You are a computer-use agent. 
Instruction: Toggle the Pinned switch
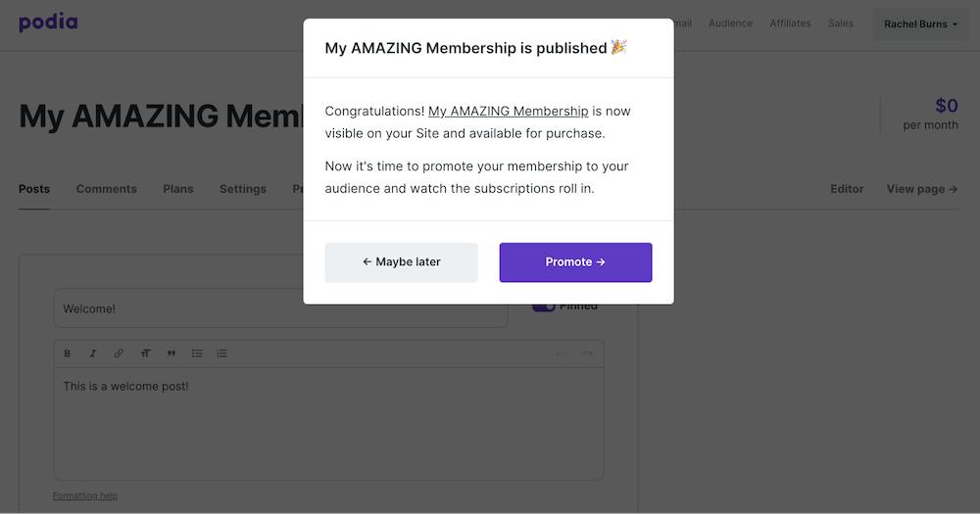click(x=543, y=307)
